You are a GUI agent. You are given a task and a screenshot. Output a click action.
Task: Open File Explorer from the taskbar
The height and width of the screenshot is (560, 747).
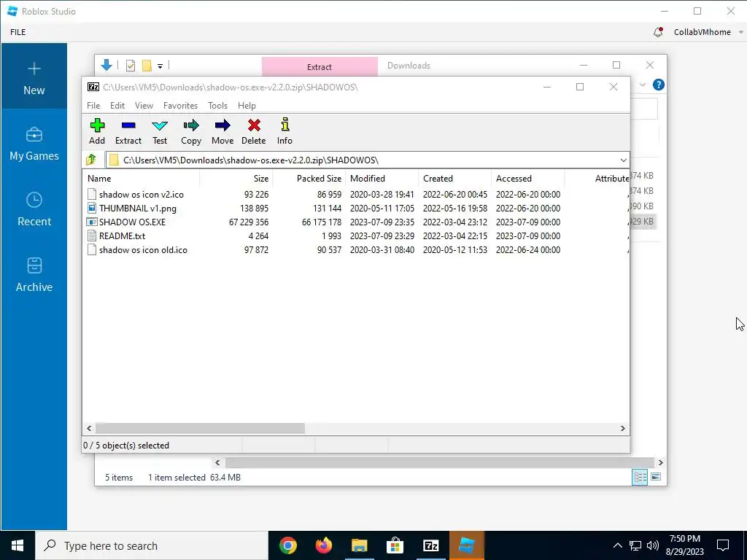pyautogui.click(x=360, y=545)
